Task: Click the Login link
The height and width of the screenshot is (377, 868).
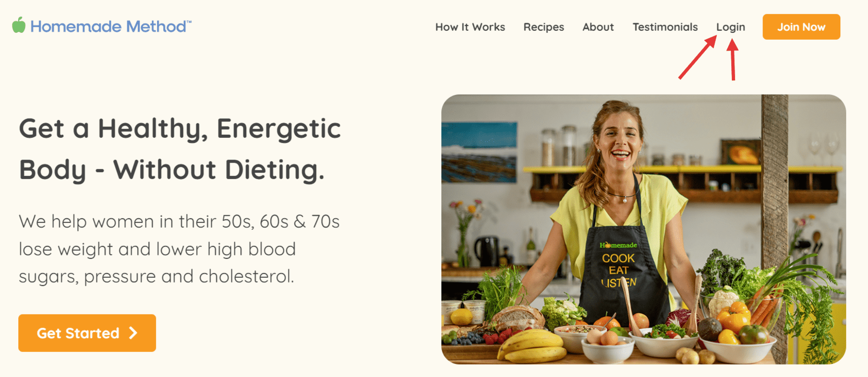Action: [x=730, y=27]
